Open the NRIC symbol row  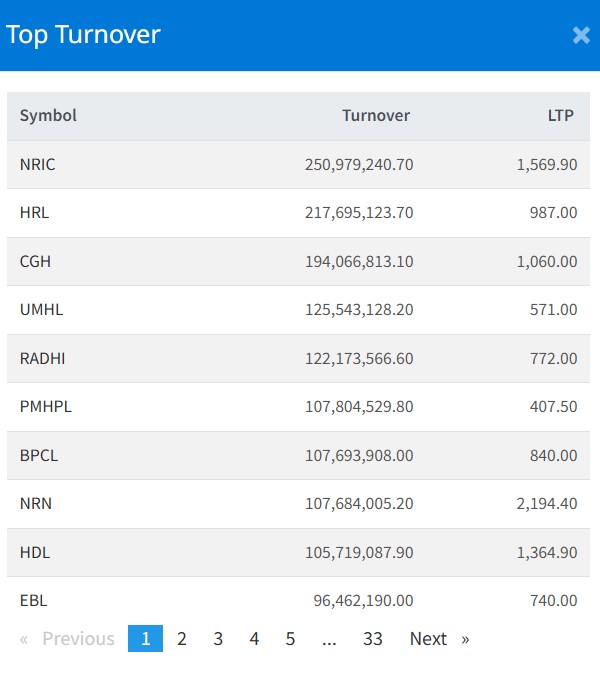click(x=38, y=164)
